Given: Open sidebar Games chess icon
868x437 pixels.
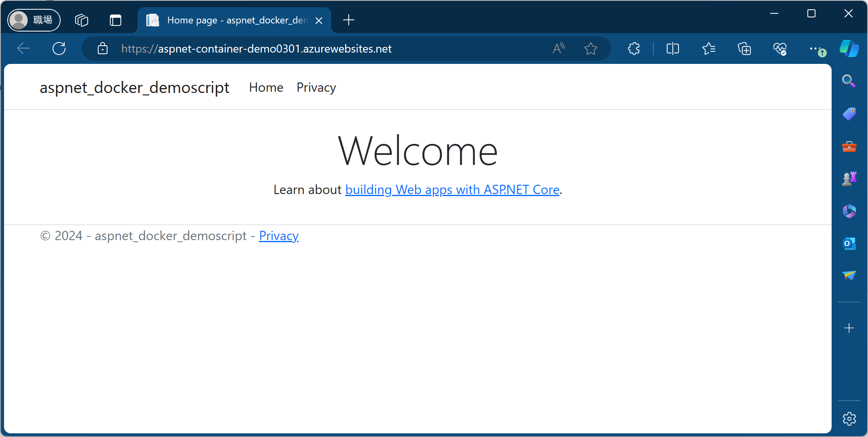Looking at the screenshot, I should click(849, 178).
